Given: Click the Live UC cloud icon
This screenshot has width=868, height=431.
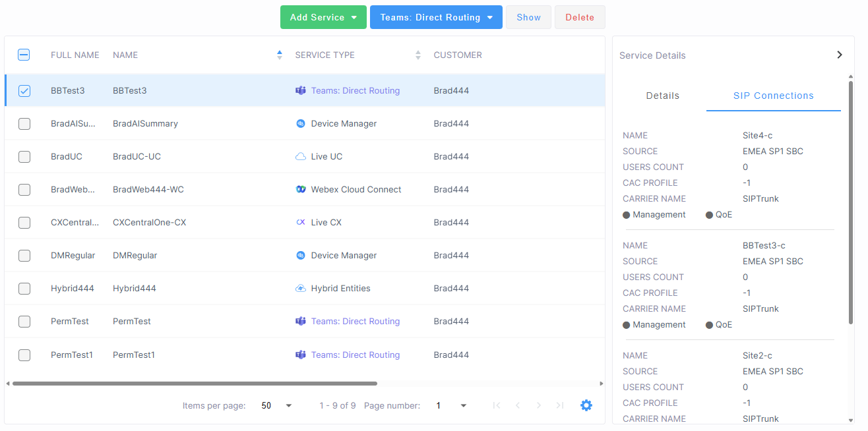Looking at the screenshot, I should pos(301,156).
